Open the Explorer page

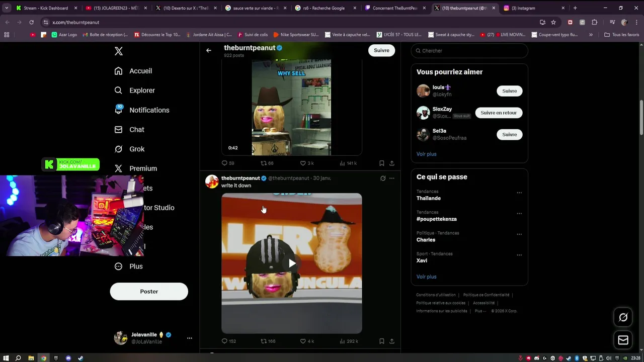click(x=135, y=90)
